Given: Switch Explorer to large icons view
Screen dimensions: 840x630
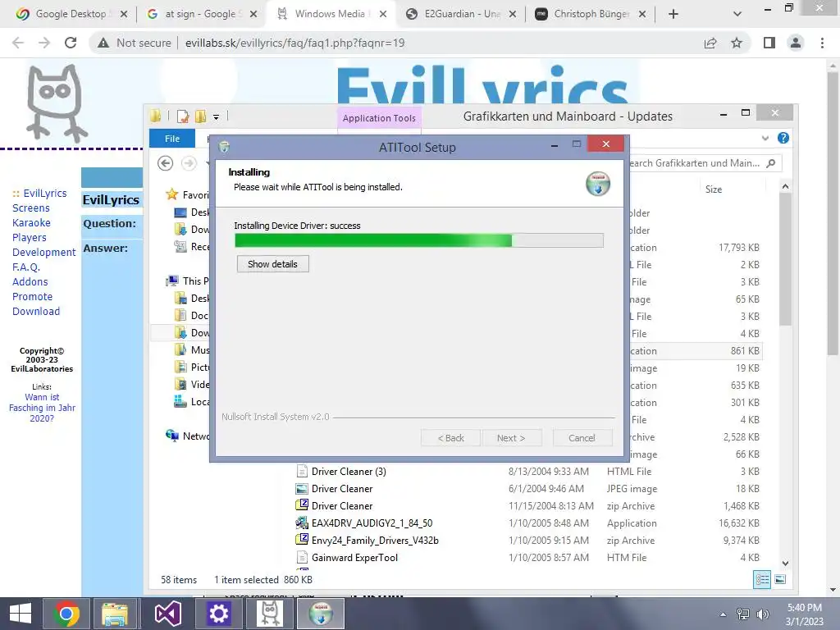Looking at the screenshot, I should pyautogui.click(x=780, y=579).
